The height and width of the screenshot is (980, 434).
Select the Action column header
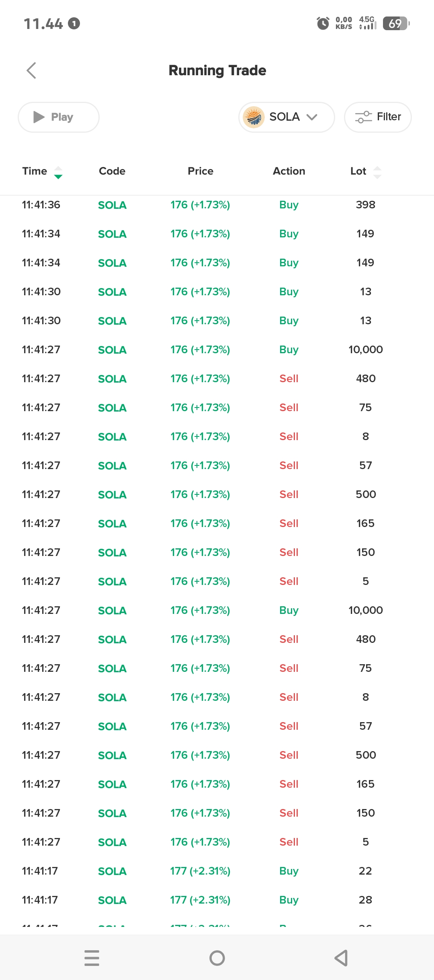289,171
